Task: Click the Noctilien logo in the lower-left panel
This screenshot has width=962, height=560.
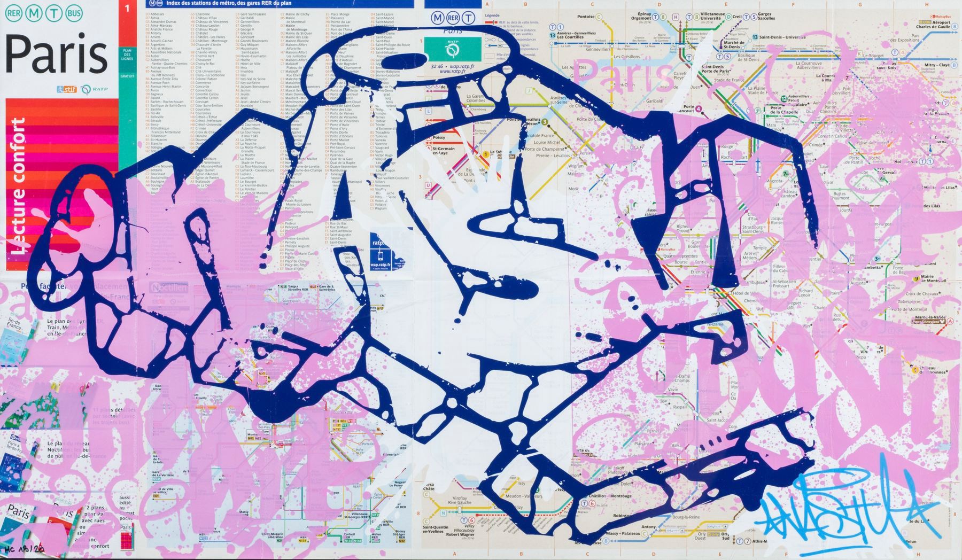Action: pos(169,287)
